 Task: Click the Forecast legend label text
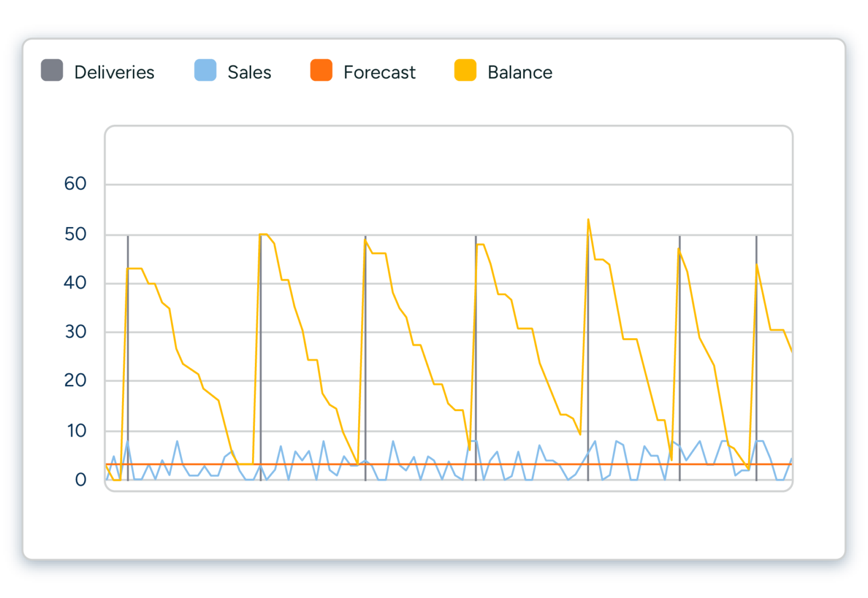[379, 72]
